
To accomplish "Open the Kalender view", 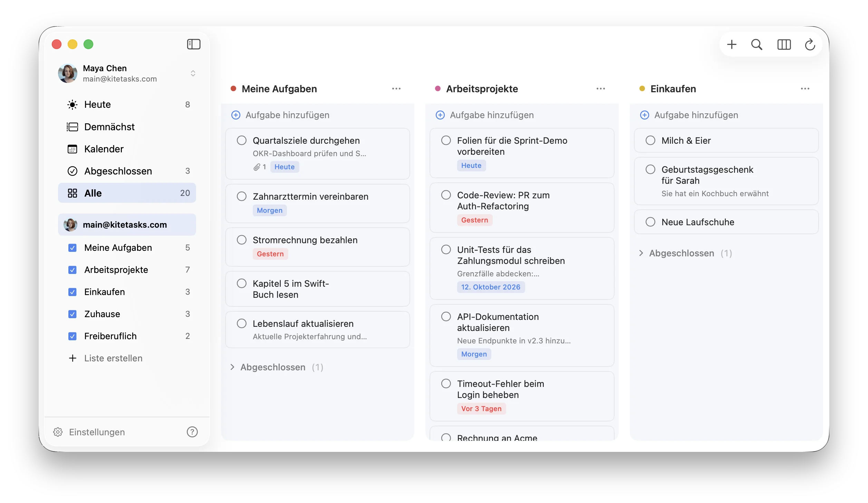I will click(x=127, y=149).
